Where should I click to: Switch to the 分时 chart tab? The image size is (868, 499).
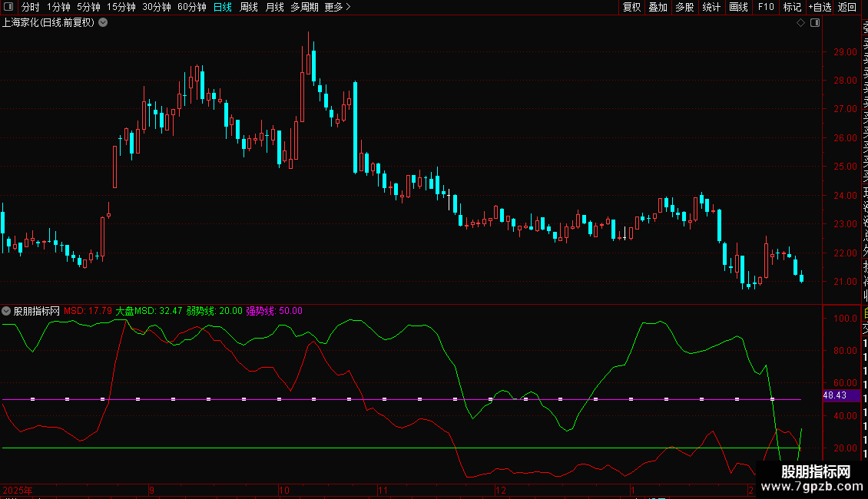point(30,7)
